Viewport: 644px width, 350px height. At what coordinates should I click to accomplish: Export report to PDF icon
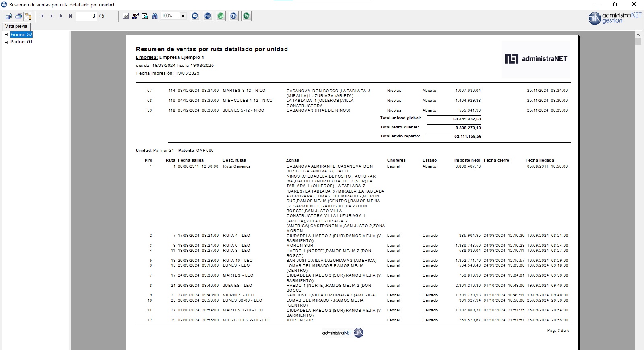pyautogui.click(x=208, y=16)
